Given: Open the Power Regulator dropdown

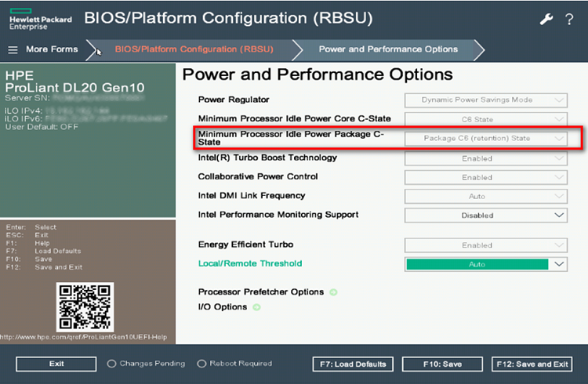Looking at the screenshot, I should pyautogui.click(x=486, y=100).
